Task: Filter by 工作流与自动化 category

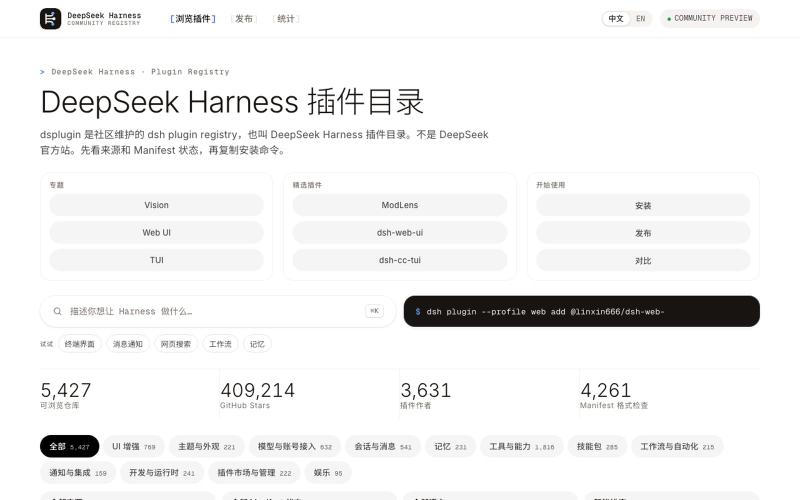Action: pos(677,446)
